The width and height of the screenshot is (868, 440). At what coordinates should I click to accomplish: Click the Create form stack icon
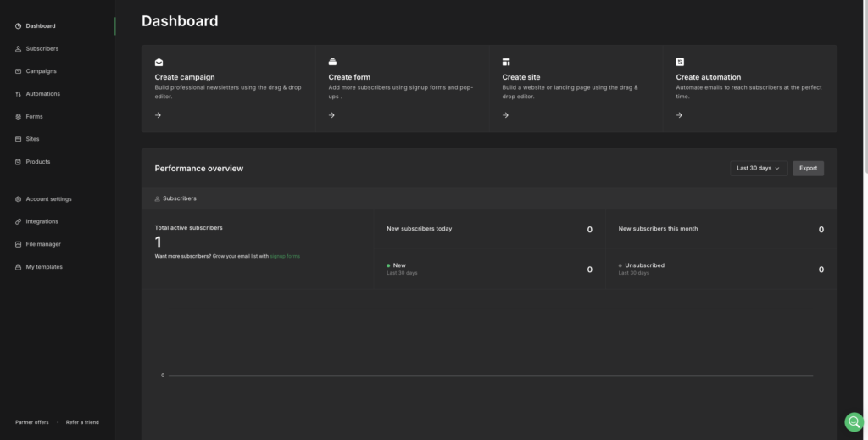[x=332, y=62]
